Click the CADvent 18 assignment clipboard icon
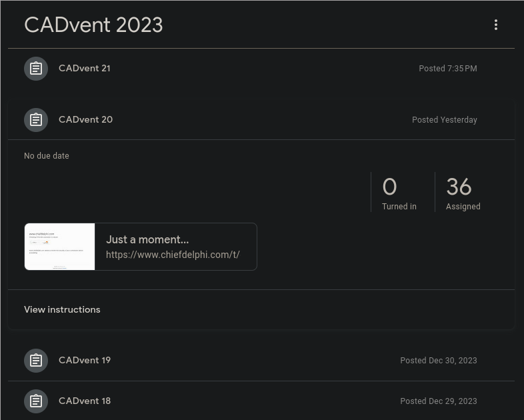This screenshot has width=524, height=420. [x=36, y=401]
